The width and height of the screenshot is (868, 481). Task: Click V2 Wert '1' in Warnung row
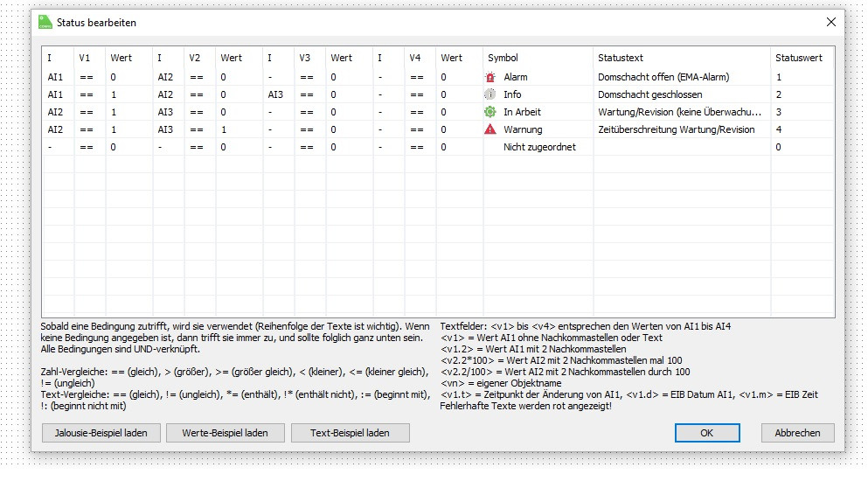pos(224,129)
